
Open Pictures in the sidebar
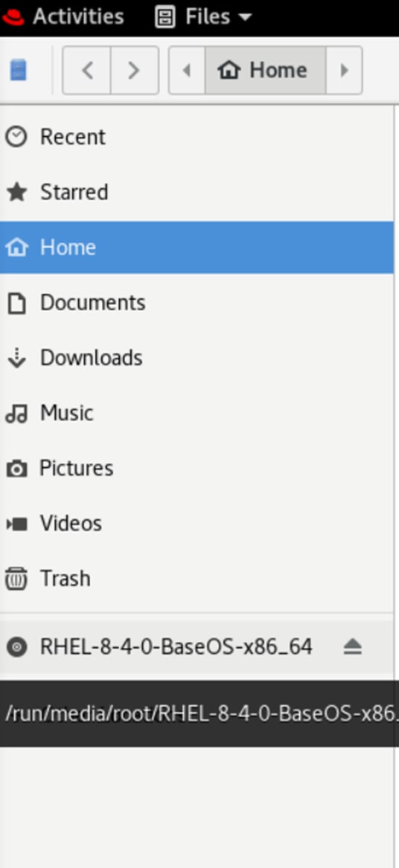[x=197, y=469]
